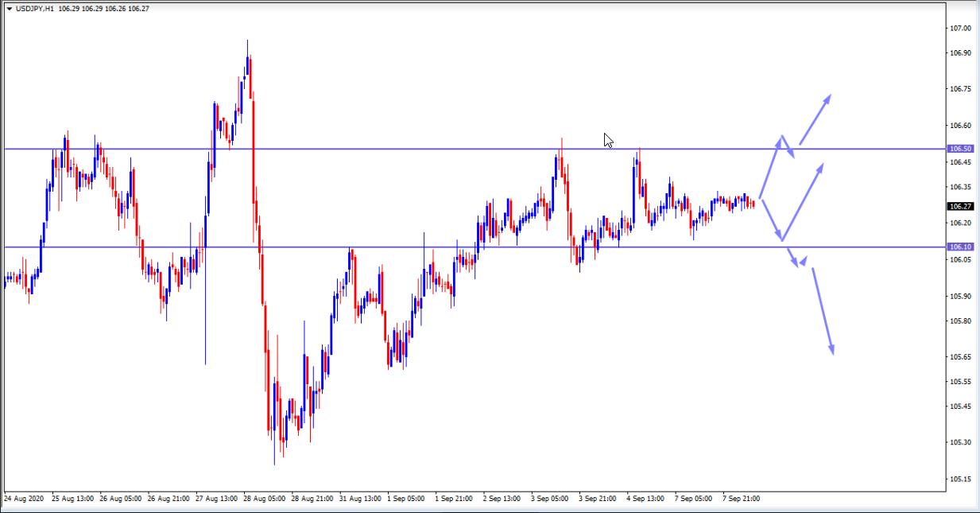Click the 106.05 price axis label

click(x=960, y=260)
